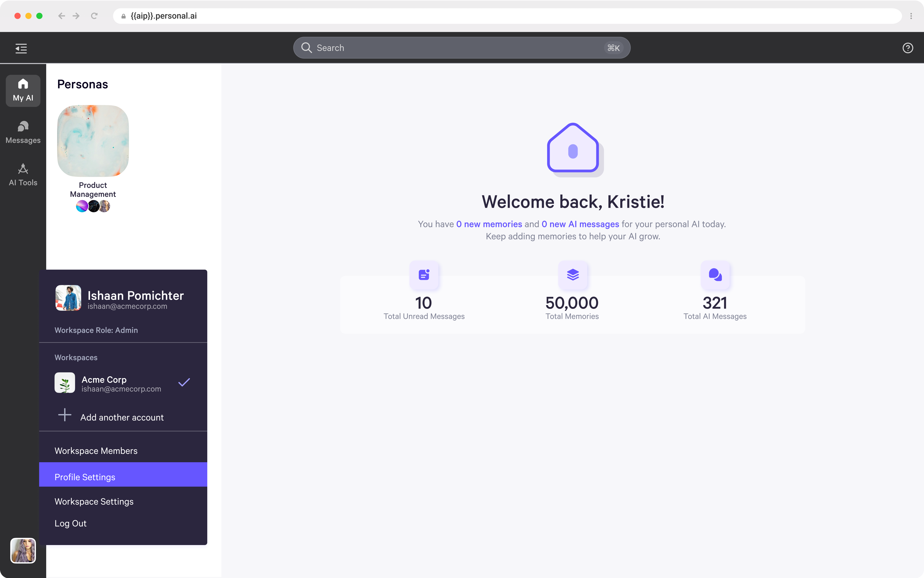Click Log Out in account menu

(x=71, y=523)
